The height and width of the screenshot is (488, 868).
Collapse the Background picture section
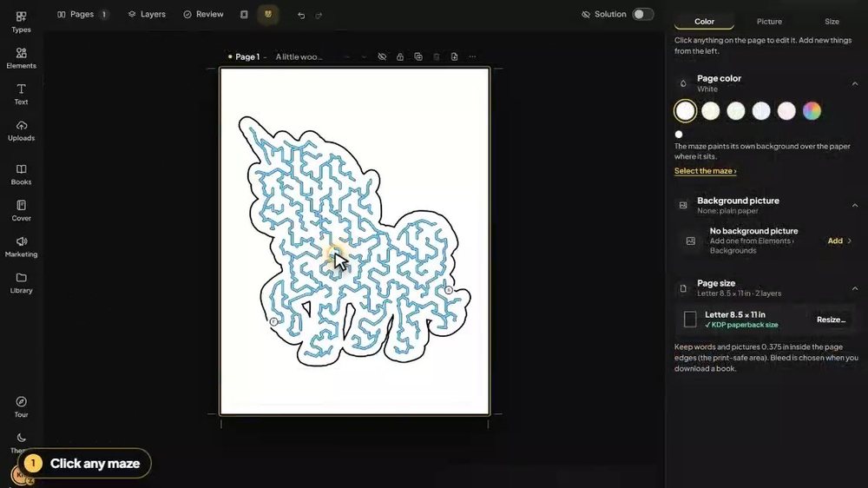[855, 206]
